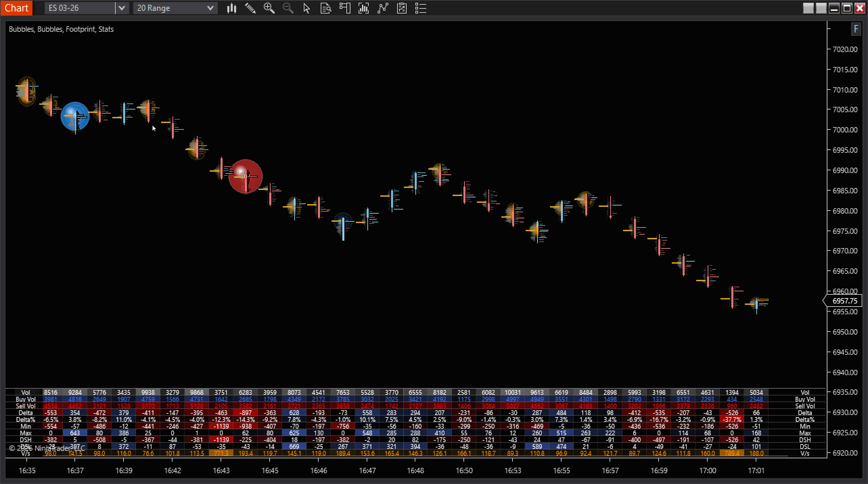
Task: Click the Delta% cell showing -37.7%
Action: click(x=732, y=419)
